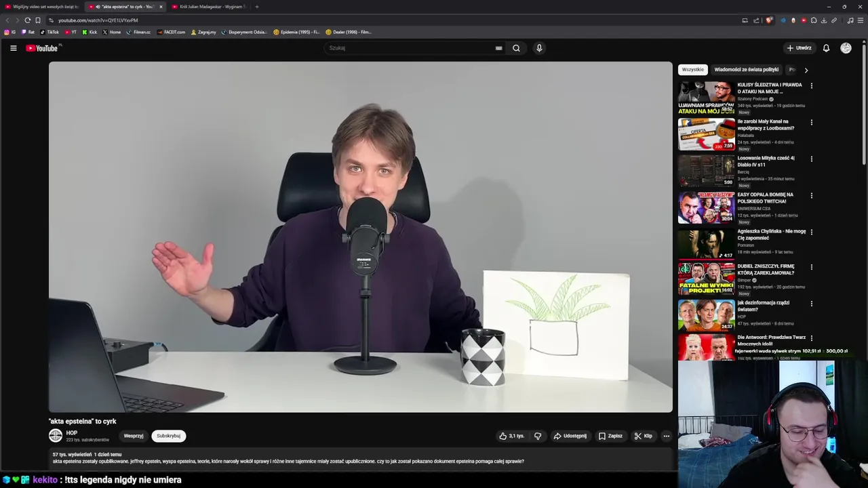Create a clip with the Klip button
The height and width of the screenshot is (488, 868).
coord(643,436)
